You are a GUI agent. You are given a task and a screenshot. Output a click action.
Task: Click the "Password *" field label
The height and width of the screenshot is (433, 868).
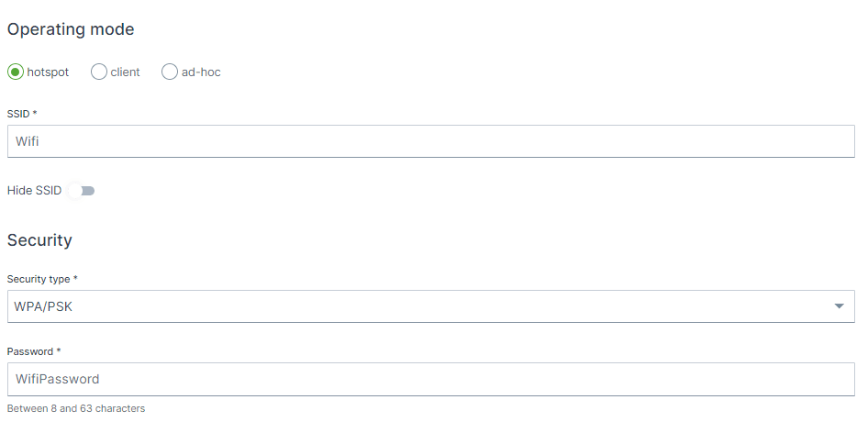[34, 351]
